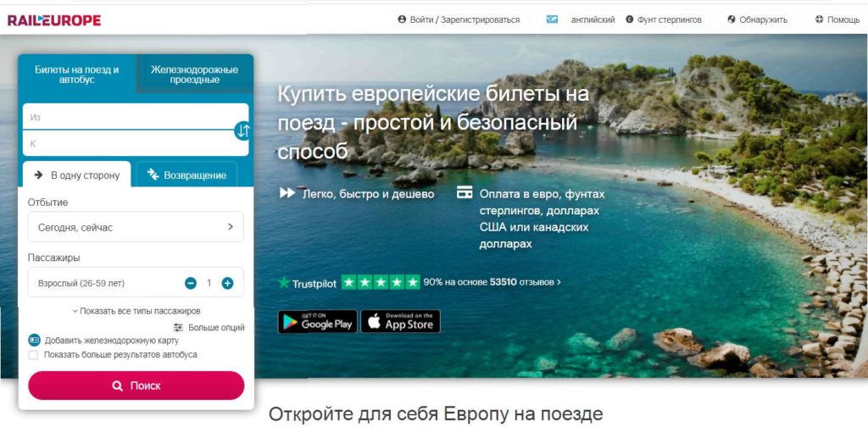This screenshot has width=868, height=427.
Task: Enable the Показать больше результатов автобуса checkbox
Action: (x=33, y=355)
